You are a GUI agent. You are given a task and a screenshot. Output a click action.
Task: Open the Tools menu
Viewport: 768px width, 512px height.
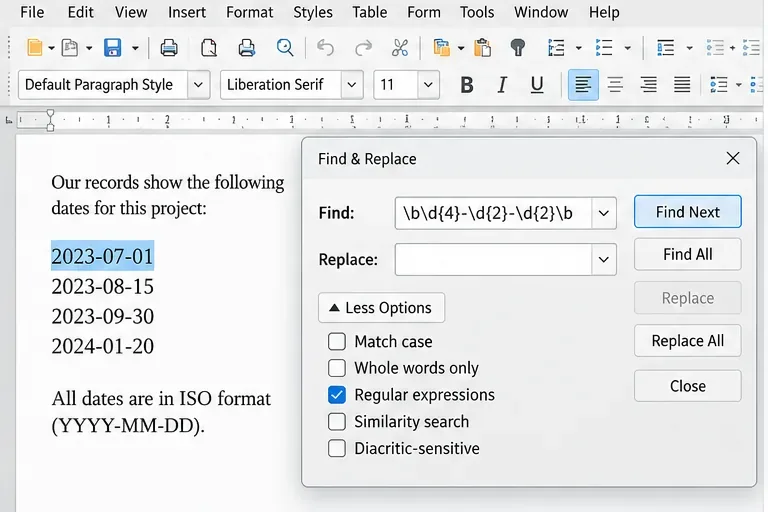pos(477,12)
